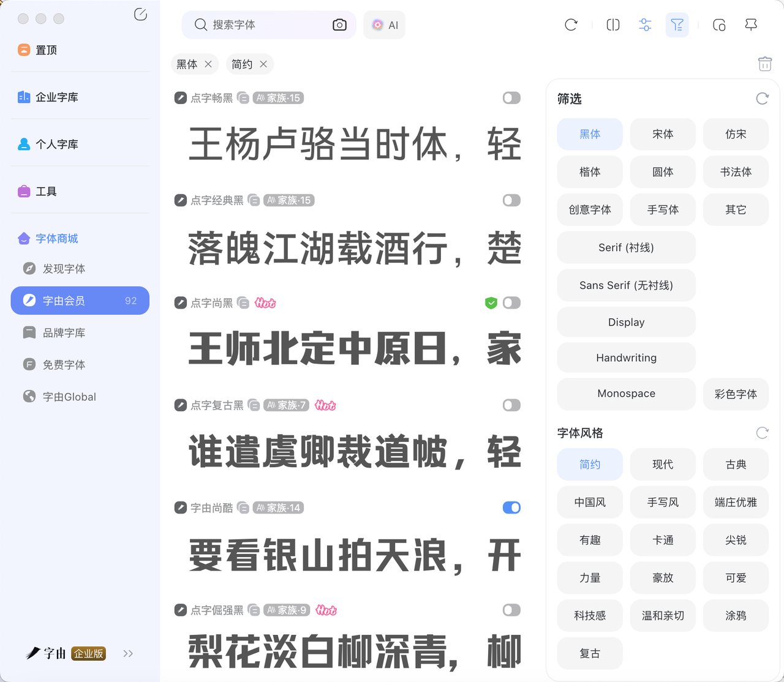Enable the 点字经典黑 font toggle
Image resolution: width=784 pixels, height=682 pixels.
[511, 200]
